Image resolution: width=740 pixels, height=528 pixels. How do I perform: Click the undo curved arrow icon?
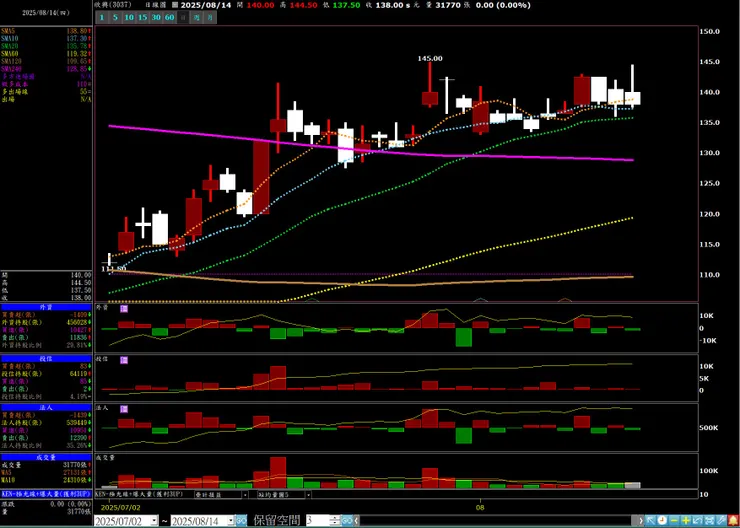[x=698, y=520]
